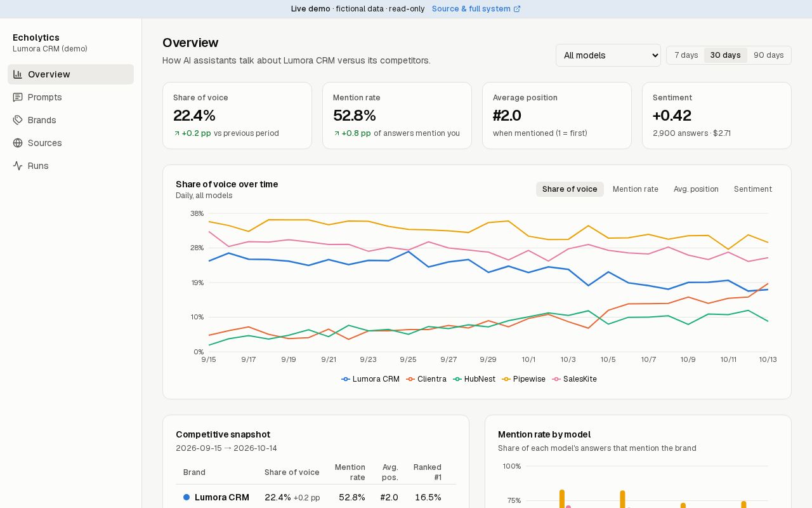Click the up-arrow trend icon in Mention rate card

(336, 133)
